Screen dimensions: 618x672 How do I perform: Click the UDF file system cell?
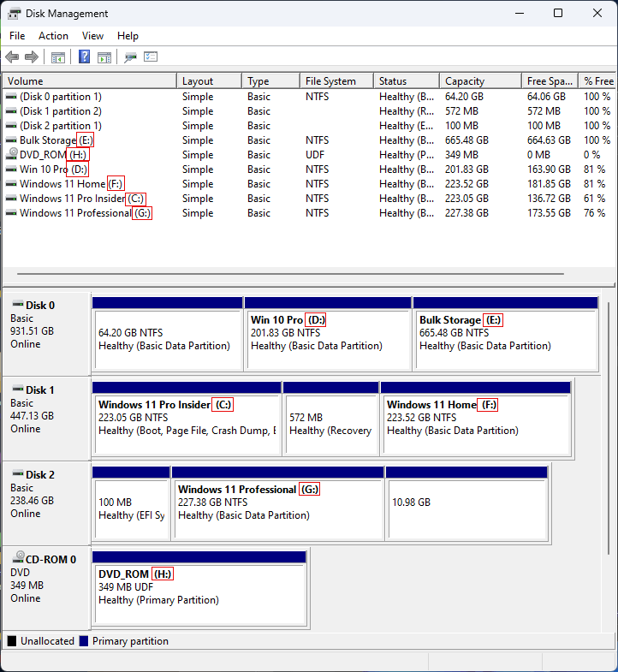point(315,155)
